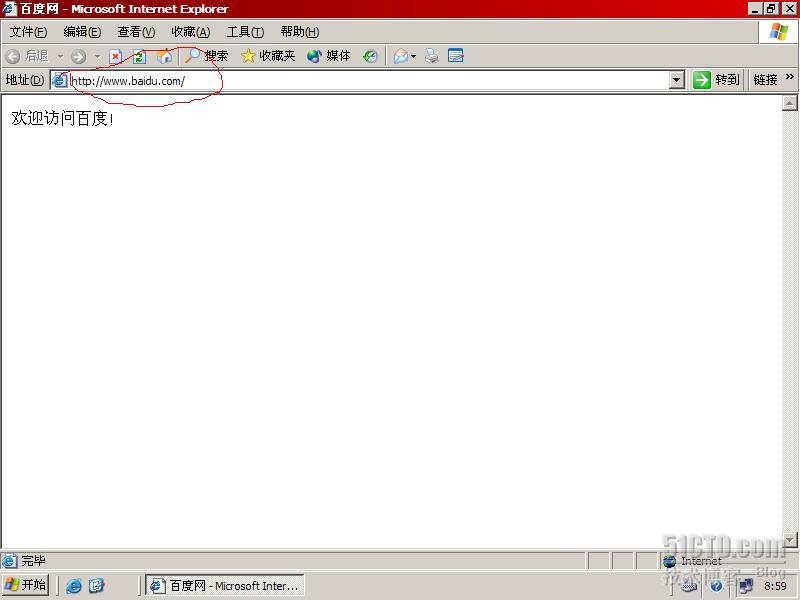The height and width of the screenshot is (600, 800).
Task: Click the Back (后退) navigation button
Action: (28, 56)
